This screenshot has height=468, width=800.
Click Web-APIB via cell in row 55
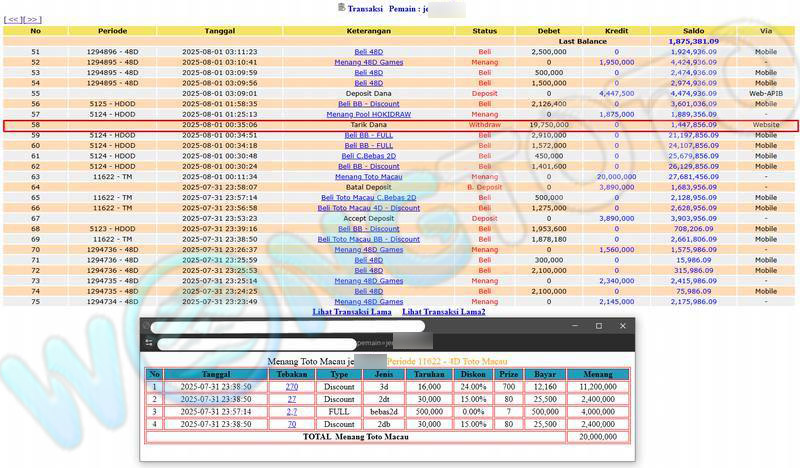(766, 93)
